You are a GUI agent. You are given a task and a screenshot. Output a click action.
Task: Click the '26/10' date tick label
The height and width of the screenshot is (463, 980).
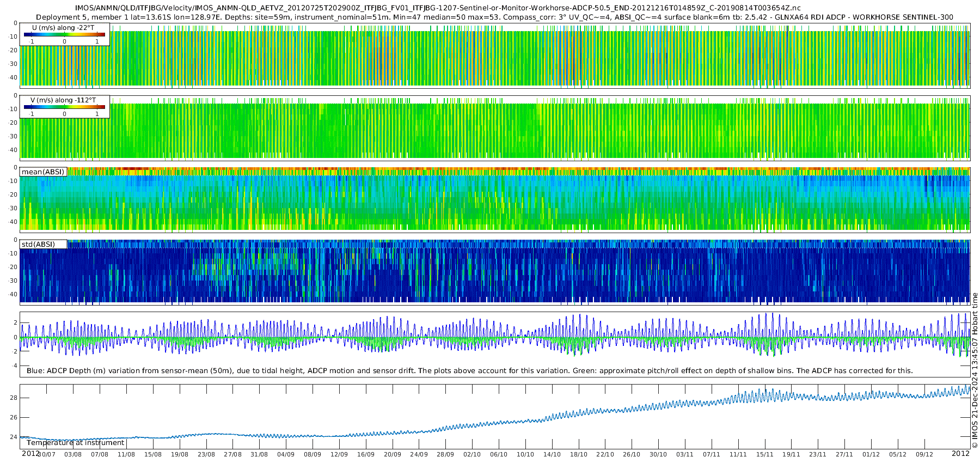[632, 454]
